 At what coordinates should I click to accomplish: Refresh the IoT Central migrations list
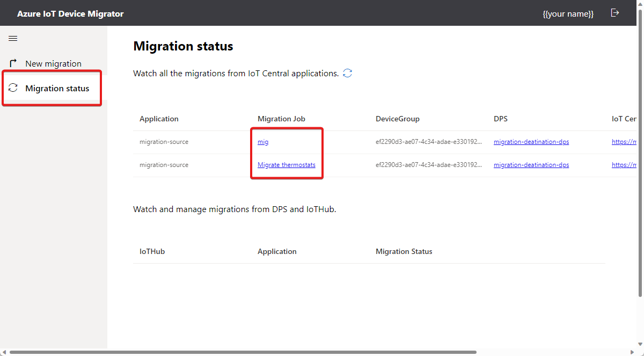[347, 73]
